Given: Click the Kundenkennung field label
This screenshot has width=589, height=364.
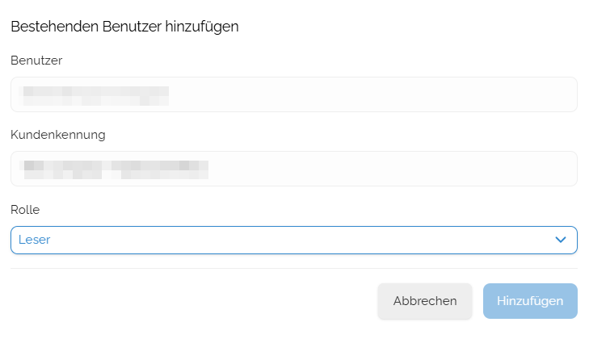Looking at the screenshot, I should coord(58,135).
